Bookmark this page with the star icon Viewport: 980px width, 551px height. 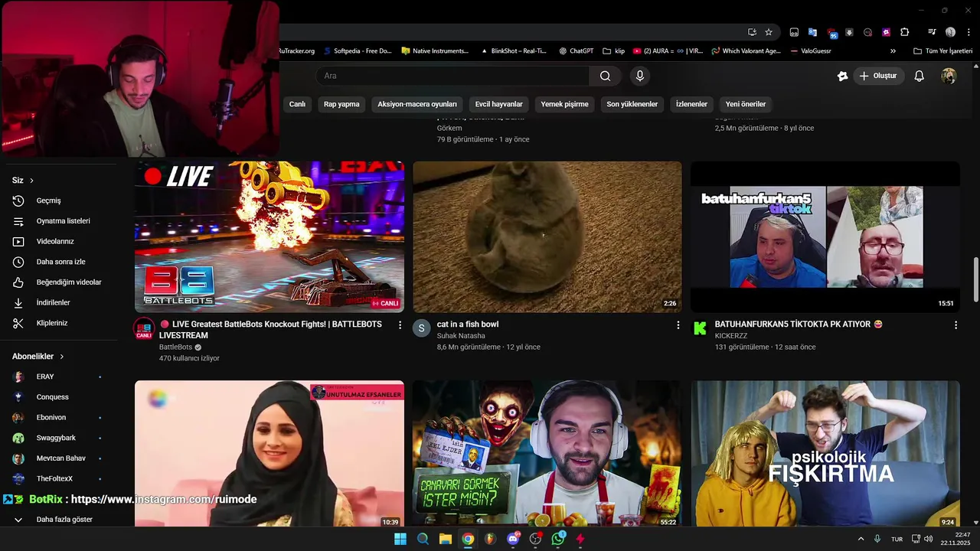769,32
